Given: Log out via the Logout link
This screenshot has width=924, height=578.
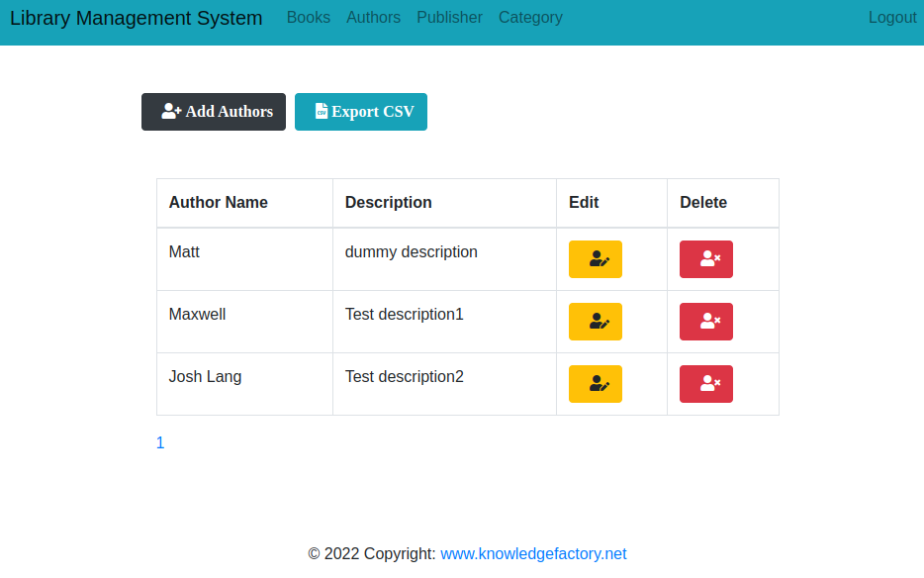Looking at the screenshot, I should click(892, 18).
